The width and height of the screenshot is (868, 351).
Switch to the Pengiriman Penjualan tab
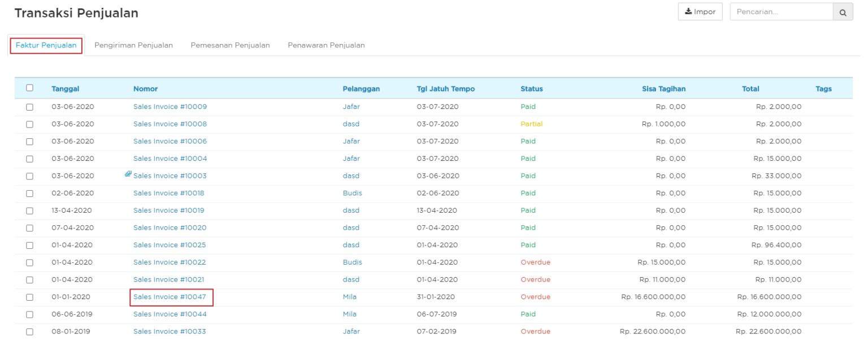coord(134,45)
